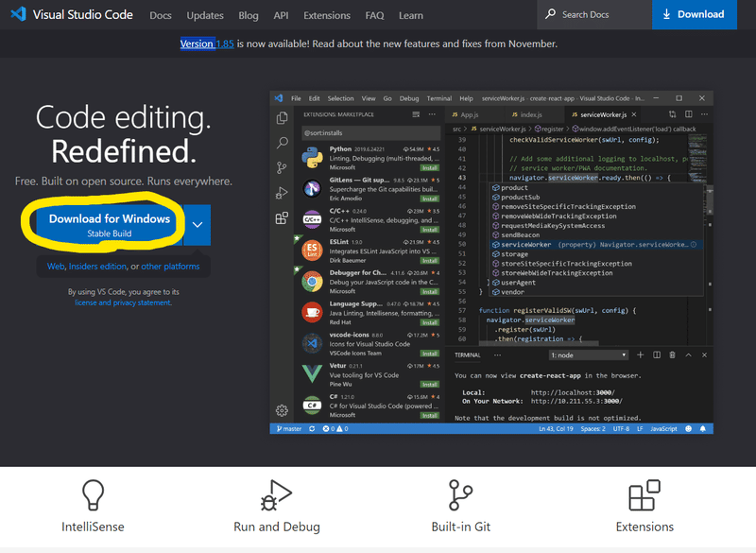This screenshot has height=553, width=756.
Task: Click Debug icon in editor activity bar
Action: pos(282,193)
